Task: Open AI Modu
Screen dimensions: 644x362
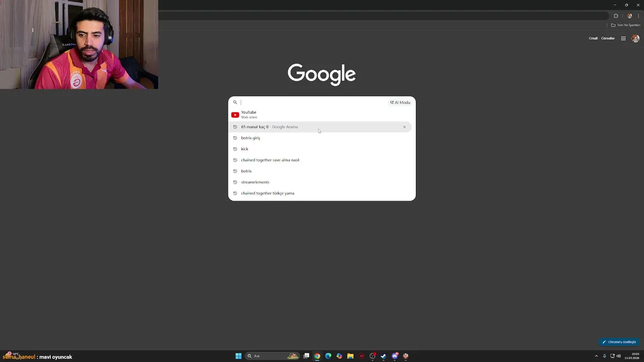Action: pos(400,103)
